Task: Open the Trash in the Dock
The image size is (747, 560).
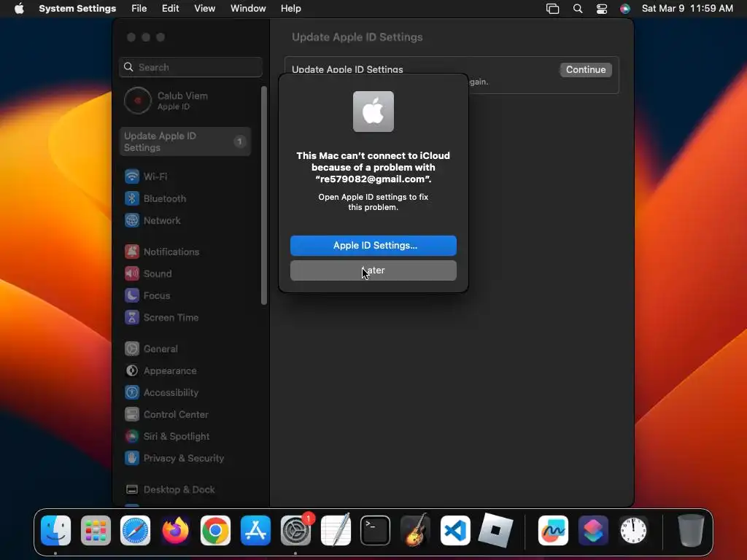Action: pos(691,530)
